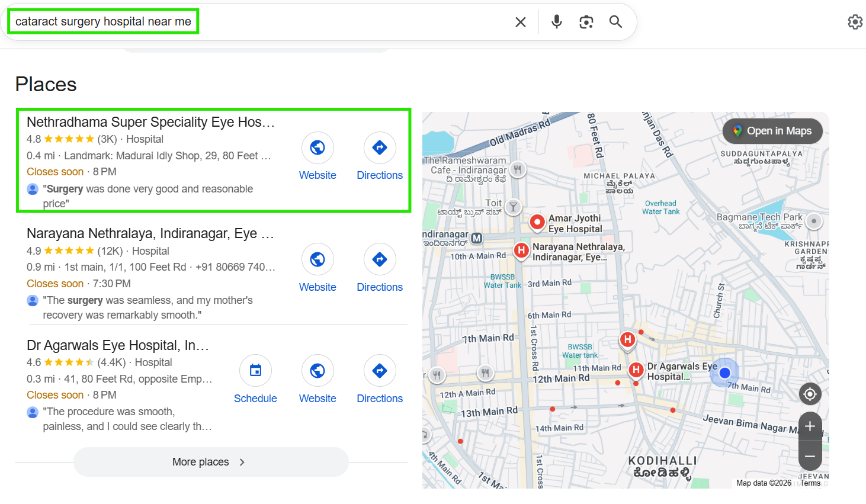Image resolution: width=866 pixels, height=504 pixels.
Task: Click Open in Maps button
Action: click(772, 131)
